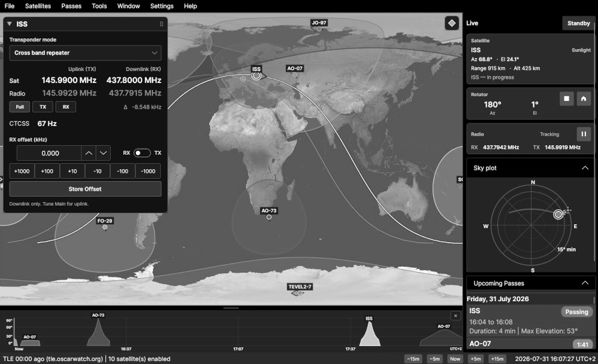Open the Transponder mode dropdown

point(85,53)
